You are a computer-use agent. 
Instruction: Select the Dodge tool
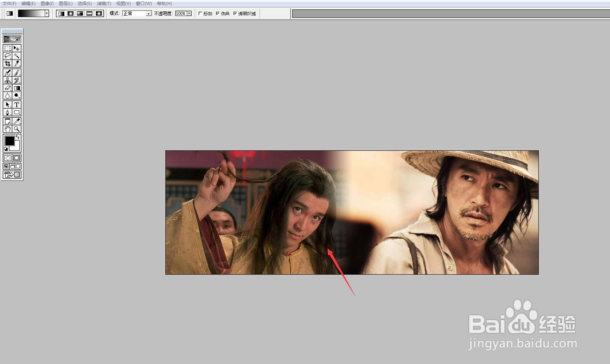click(x=17, y=96)
